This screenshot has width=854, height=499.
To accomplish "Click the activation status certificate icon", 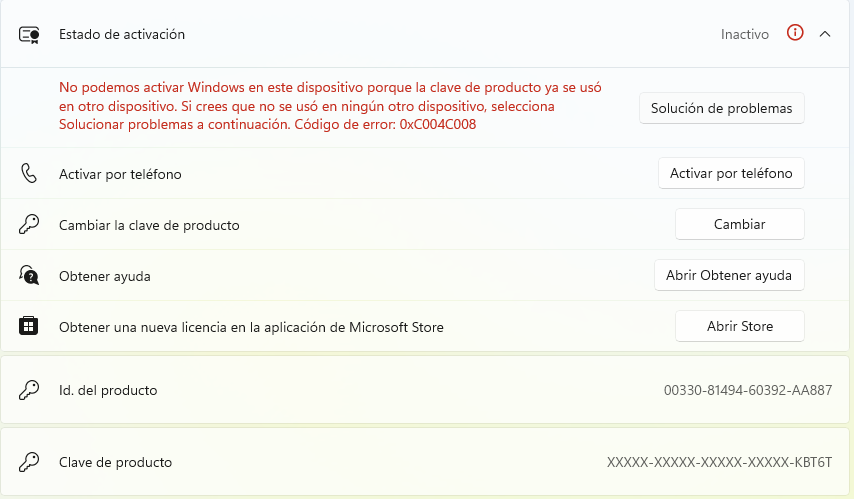I will click(29, 34).
